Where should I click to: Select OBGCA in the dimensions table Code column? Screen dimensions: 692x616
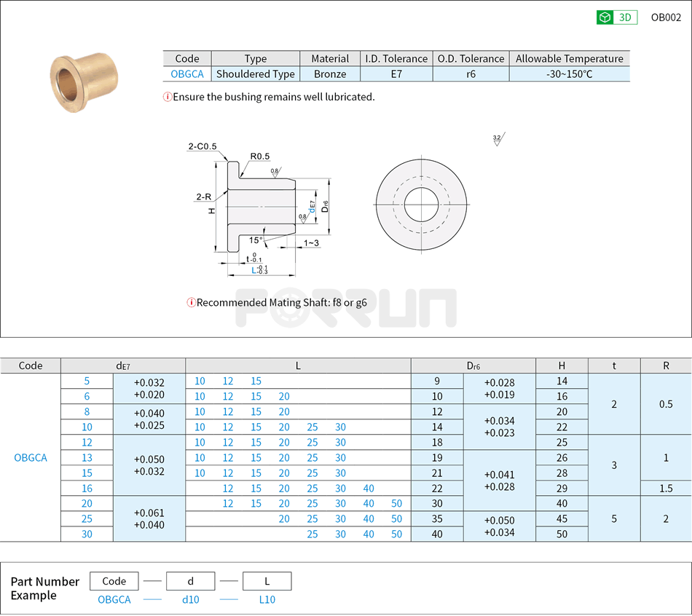(x=31, y=457)
